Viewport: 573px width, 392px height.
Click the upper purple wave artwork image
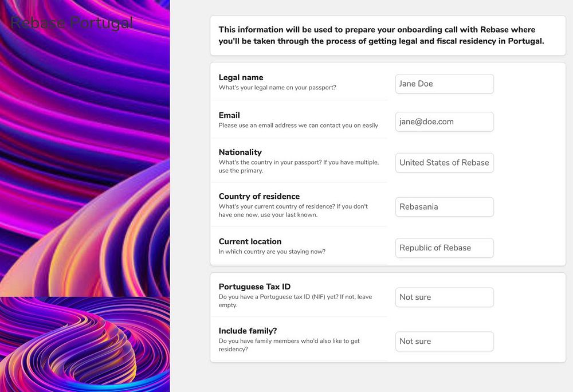point(85,148)
